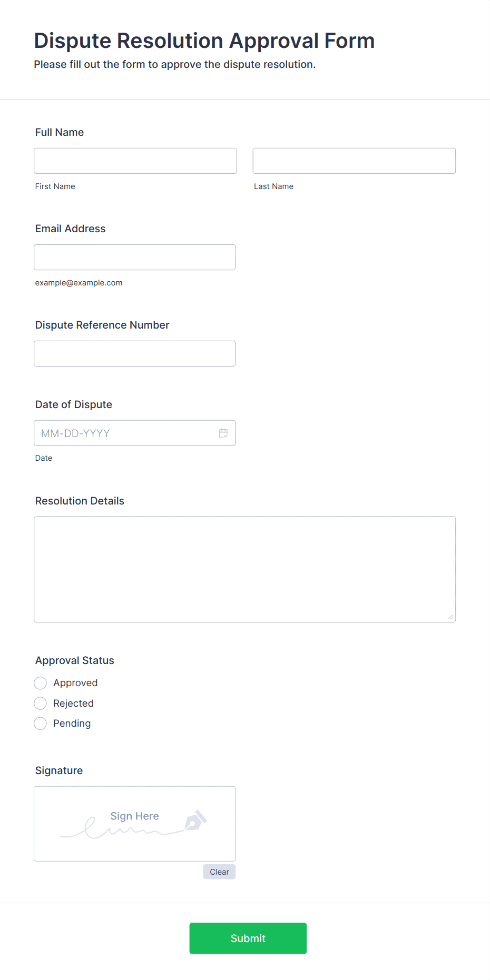This screenshot has height=980, width=490.
Task: Focus the Last Name input field
Action: (354, 161)
